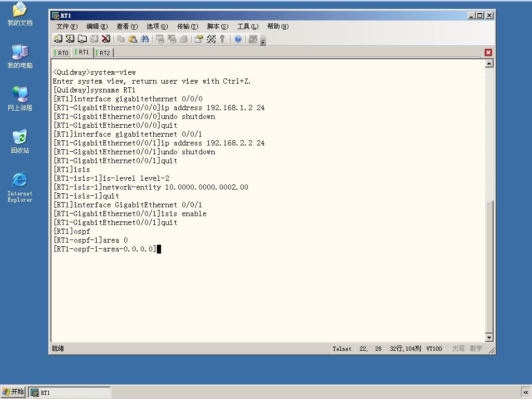
Task: Open the 帮助(H) menu
Action: 278,26
